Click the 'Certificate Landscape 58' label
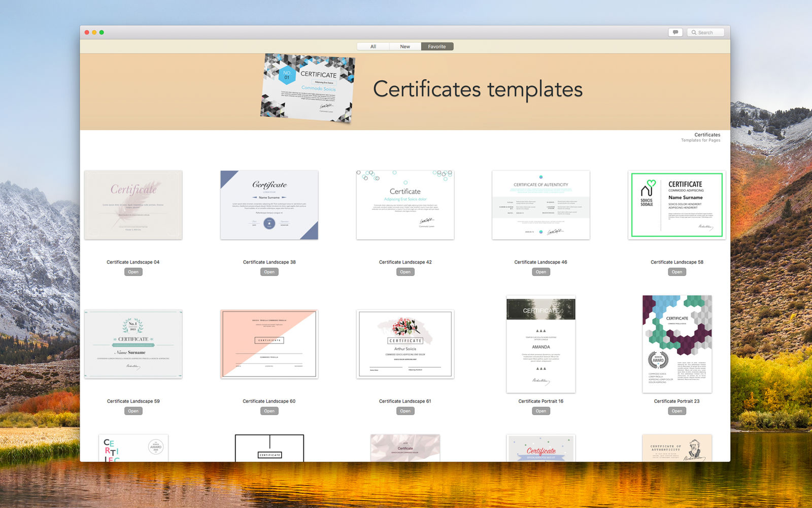The image size is (812, 508). [x=677, y=262]
